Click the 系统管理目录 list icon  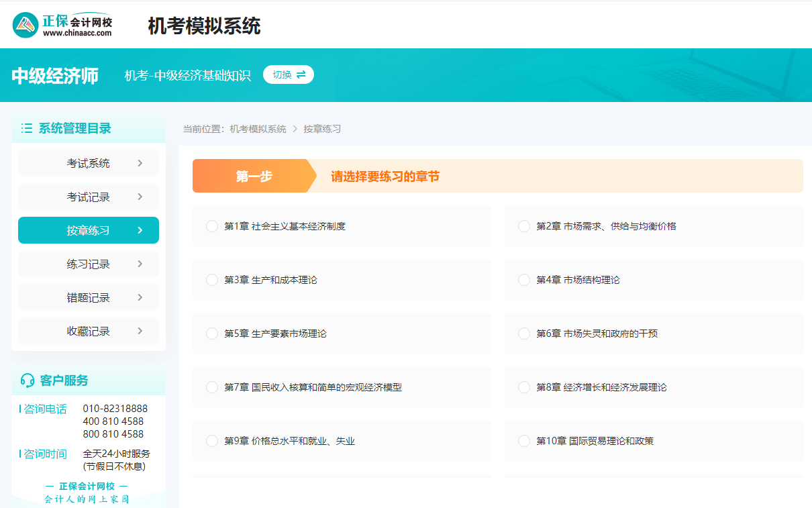pos(26,128)
